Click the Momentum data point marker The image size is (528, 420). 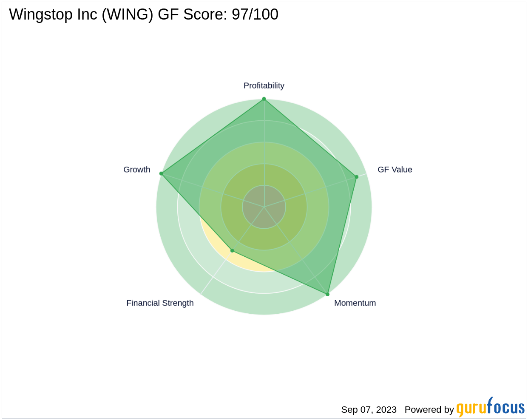pos(327,294)
